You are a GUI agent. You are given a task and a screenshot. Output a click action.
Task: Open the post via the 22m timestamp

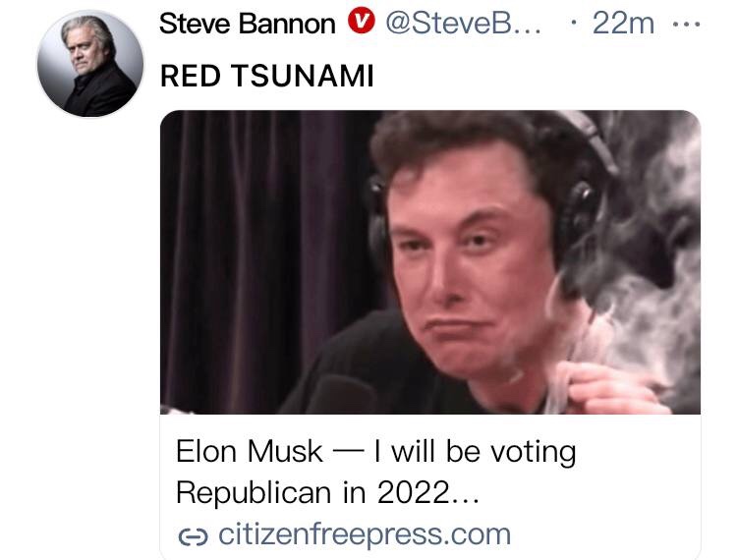(623, 23)
